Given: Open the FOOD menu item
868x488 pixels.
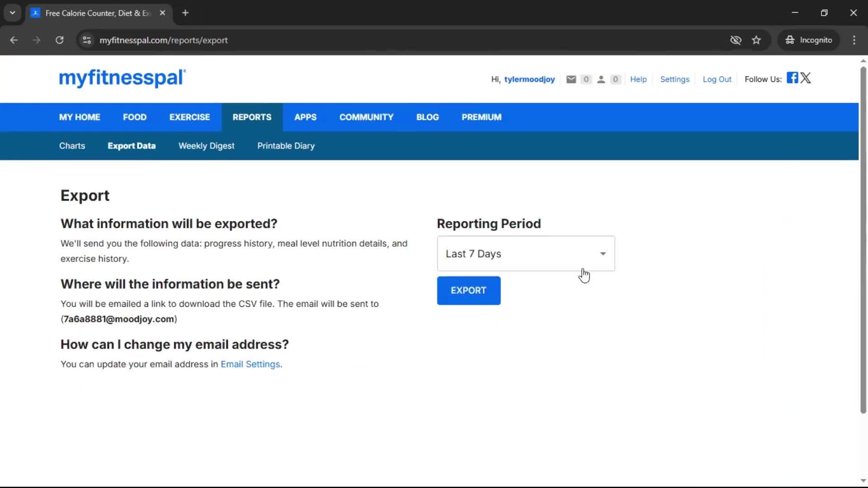Looking at the screenshot, I should [x=135, y=117].
